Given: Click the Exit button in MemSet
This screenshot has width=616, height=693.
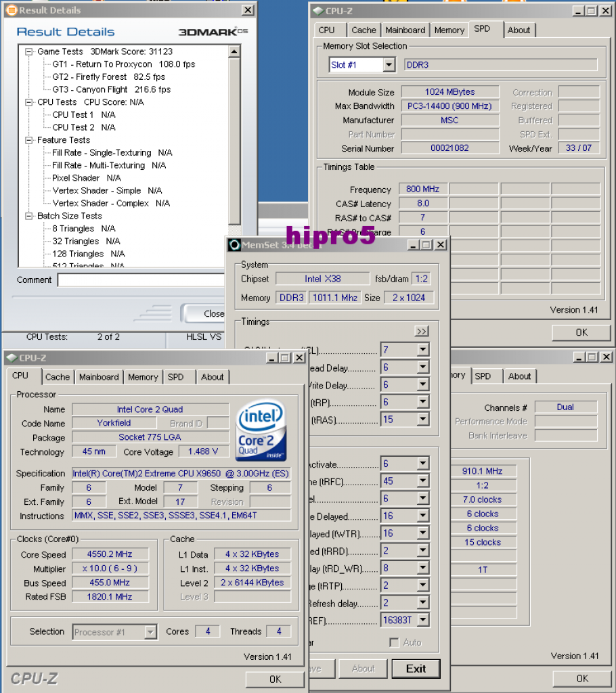Looking at the screenshot, I should click(x=416, y=669).
